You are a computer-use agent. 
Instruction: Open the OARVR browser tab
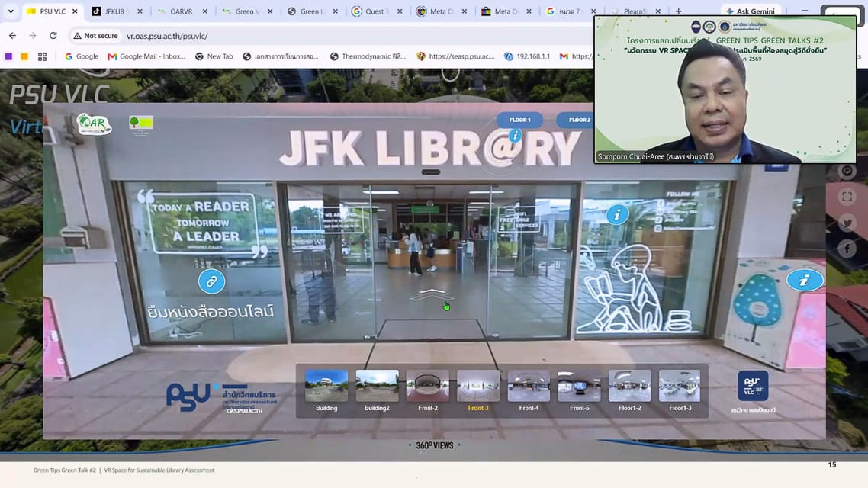click(181, 11)
